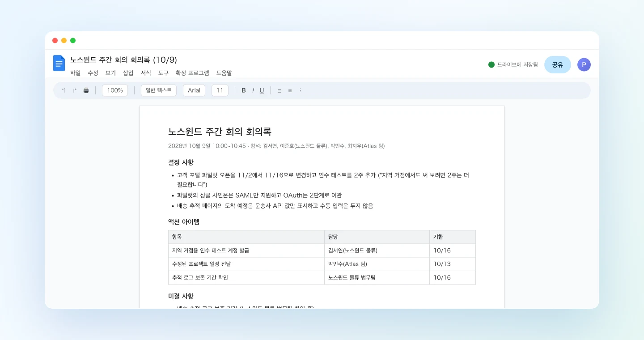Click the 공유 share button

(x=558, y=65)
